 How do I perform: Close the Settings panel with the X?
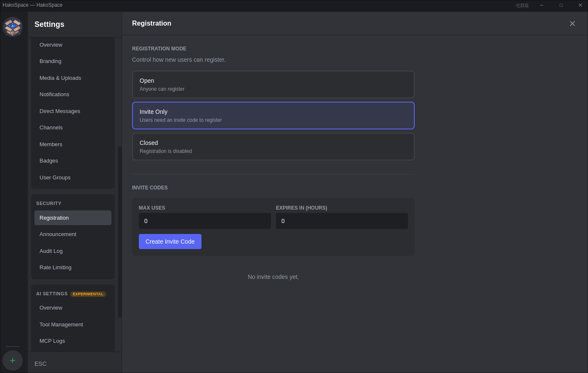coord(572,24)
